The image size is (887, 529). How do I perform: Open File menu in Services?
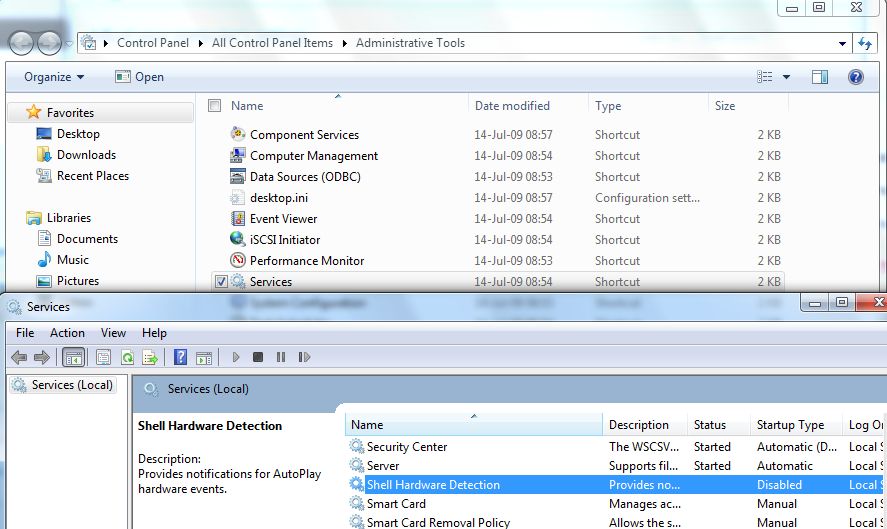click(x=25, y=333)
